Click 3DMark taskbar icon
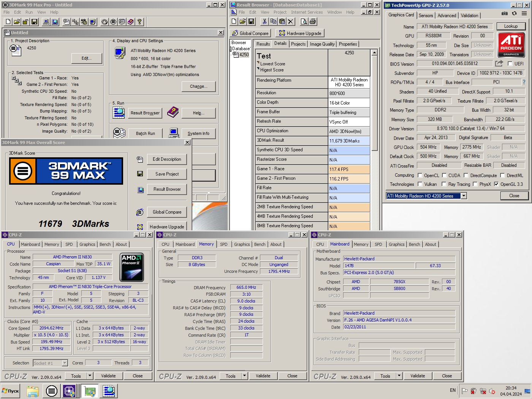This screenshot has width=532, height=399. coord(52,391)
